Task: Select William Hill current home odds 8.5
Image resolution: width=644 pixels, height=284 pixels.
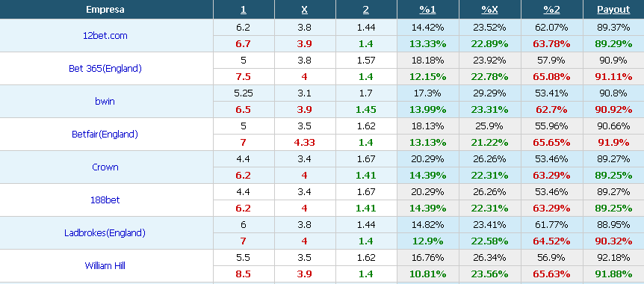Action: (243, 274)
